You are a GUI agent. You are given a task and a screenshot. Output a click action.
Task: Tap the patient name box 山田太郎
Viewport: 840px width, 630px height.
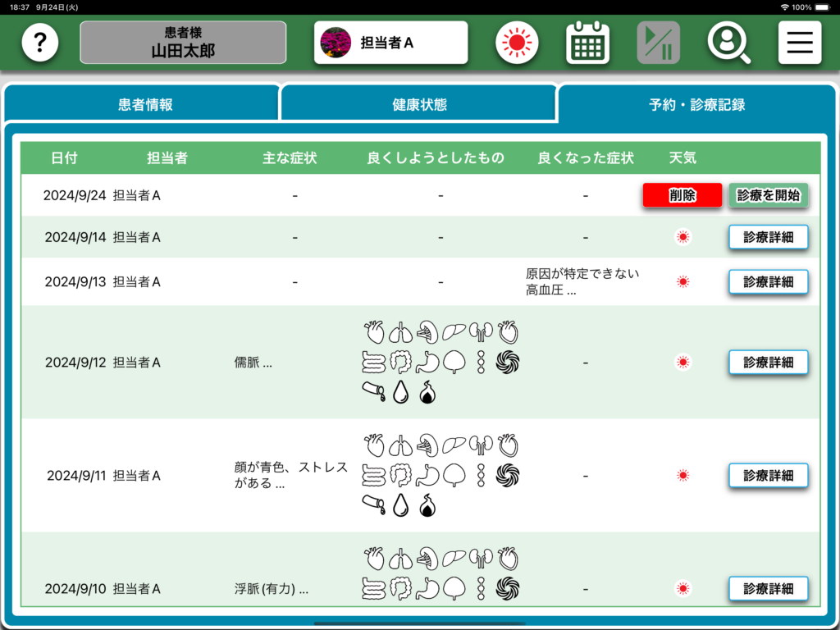[x=183, y=43]
